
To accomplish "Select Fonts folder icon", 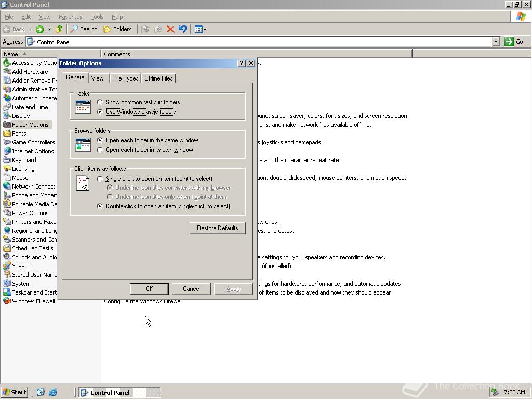I will [x=7, y=134].
